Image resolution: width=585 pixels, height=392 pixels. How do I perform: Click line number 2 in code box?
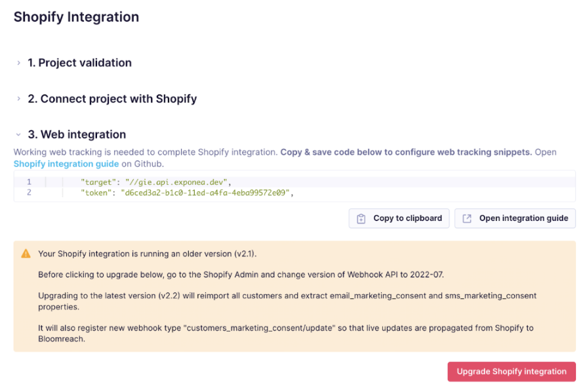(x=29, y=193)
